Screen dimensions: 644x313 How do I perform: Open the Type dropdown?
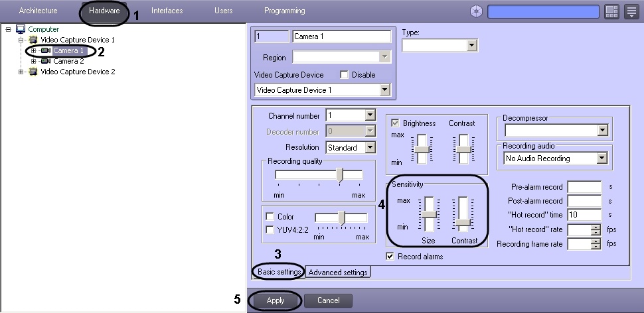point(471,46)
